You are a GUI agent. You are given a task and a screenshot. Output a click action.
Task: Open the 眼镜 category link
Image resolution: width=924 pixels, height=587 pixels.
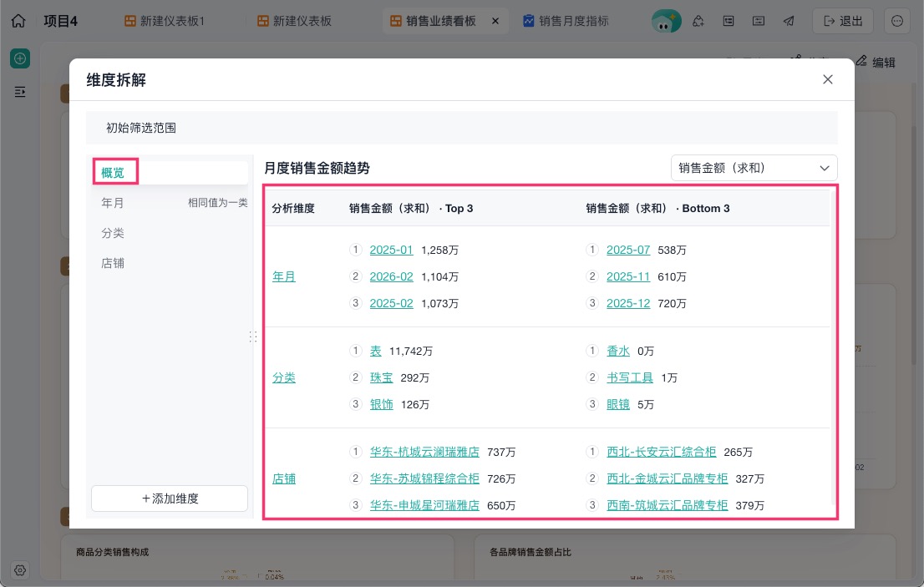[x=618, y=404]
